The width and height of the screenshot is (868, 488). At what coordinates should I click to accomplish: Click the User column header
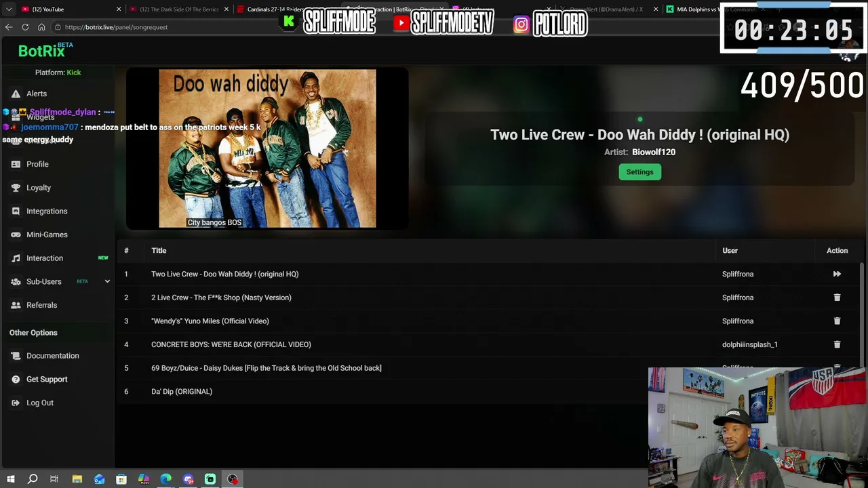(730, 251)
